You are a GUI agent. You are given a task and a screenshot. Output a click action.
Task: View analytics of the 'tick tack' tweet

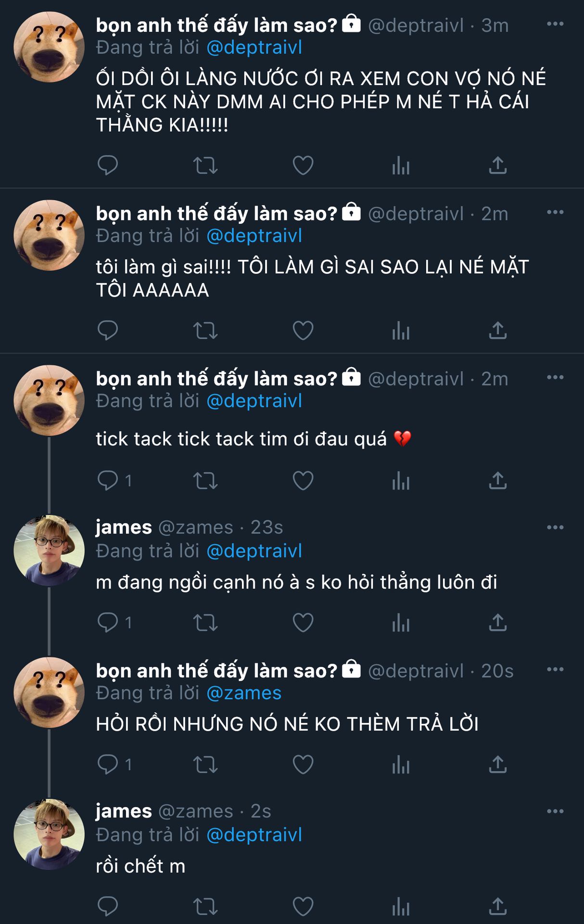pos(401,480)
